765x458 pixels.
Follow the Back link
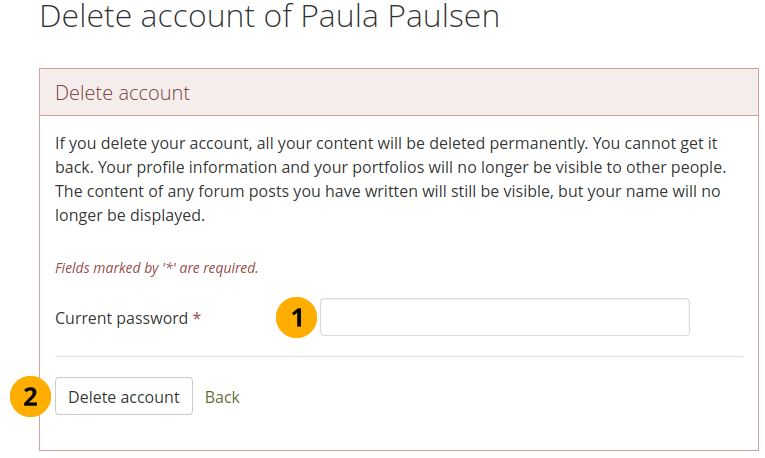coord(222,397)
